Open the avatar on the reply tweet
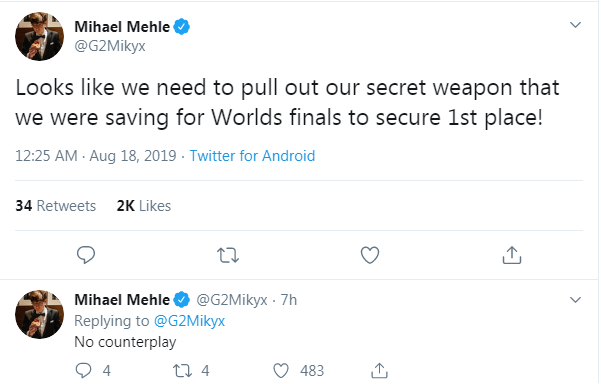 39,314
